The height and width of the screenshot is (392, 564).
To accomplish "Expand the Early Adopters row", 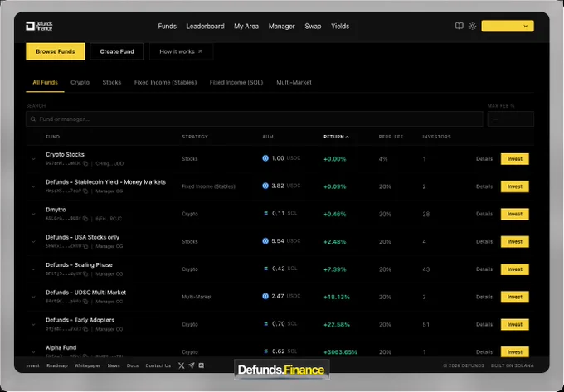I will coord(33,324).
